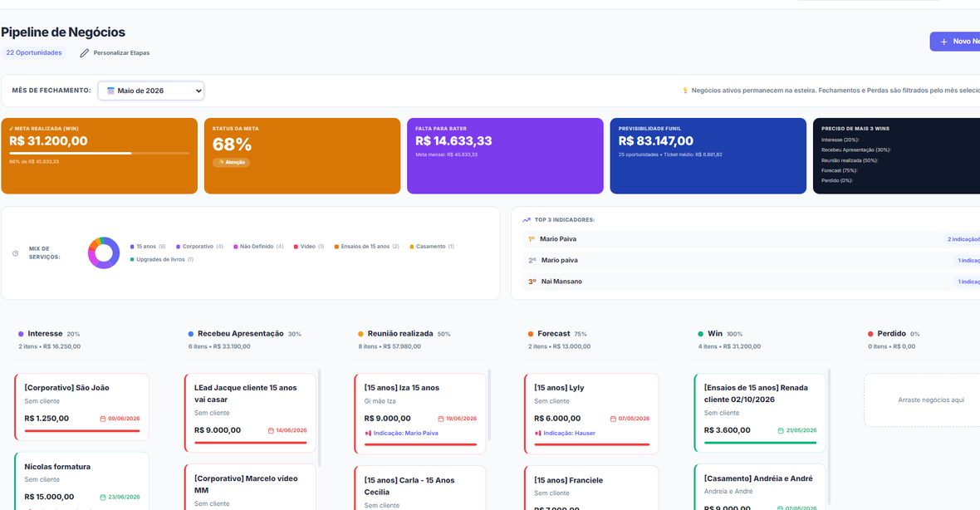Click the Recebeu Apresentação column scrollbar
The width and height of the screenshot is (980, 510).
pyautogui.click(x=320, y=418)
